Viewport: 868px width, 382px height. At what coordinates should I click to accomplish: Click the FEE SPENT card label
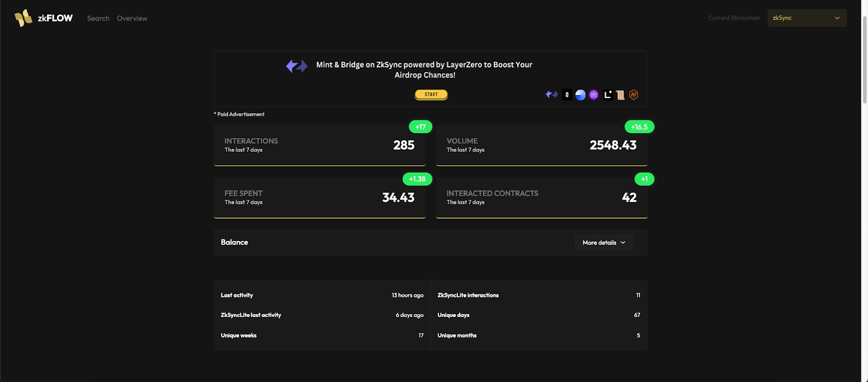point(244,193)
